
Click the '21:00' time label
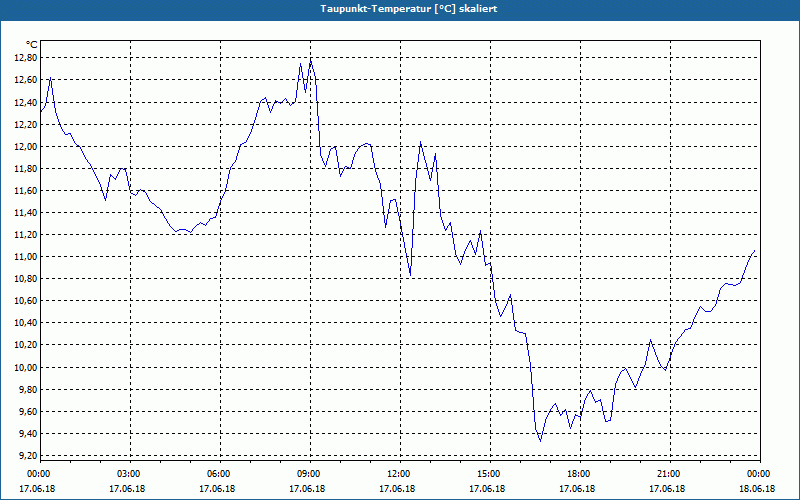point(670,474)
